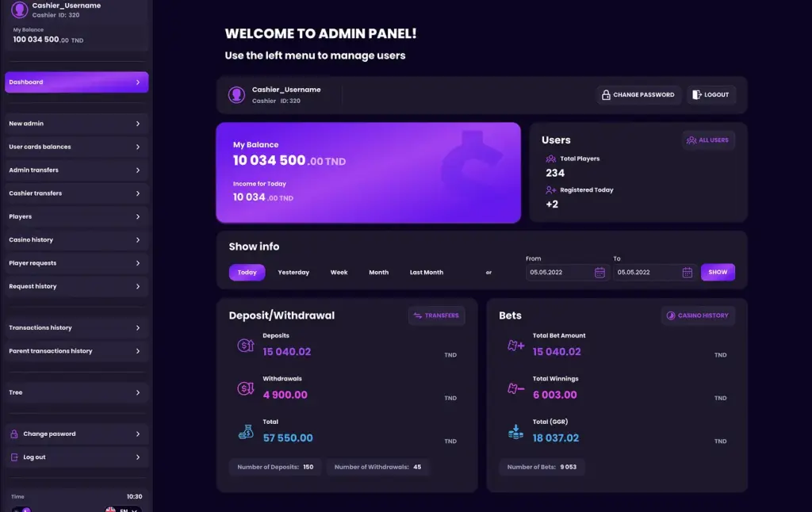812x512 pixels.
Task: Open the From date calendar icon
Action: coord(599,273)
